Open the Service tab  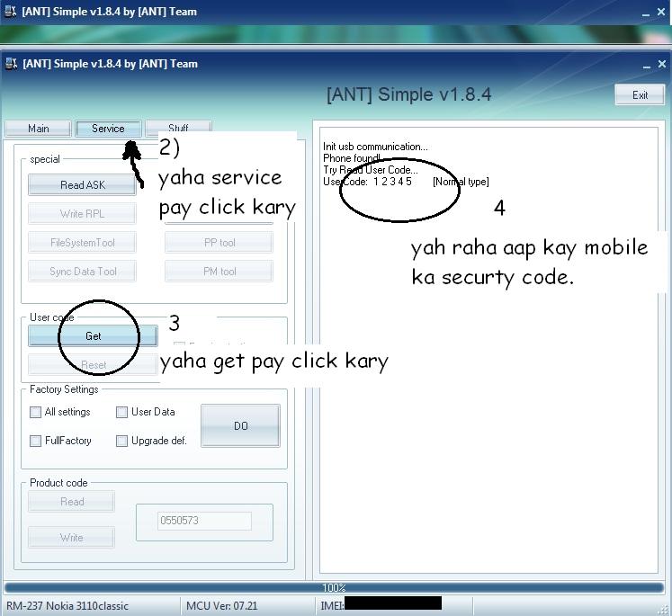108,129
